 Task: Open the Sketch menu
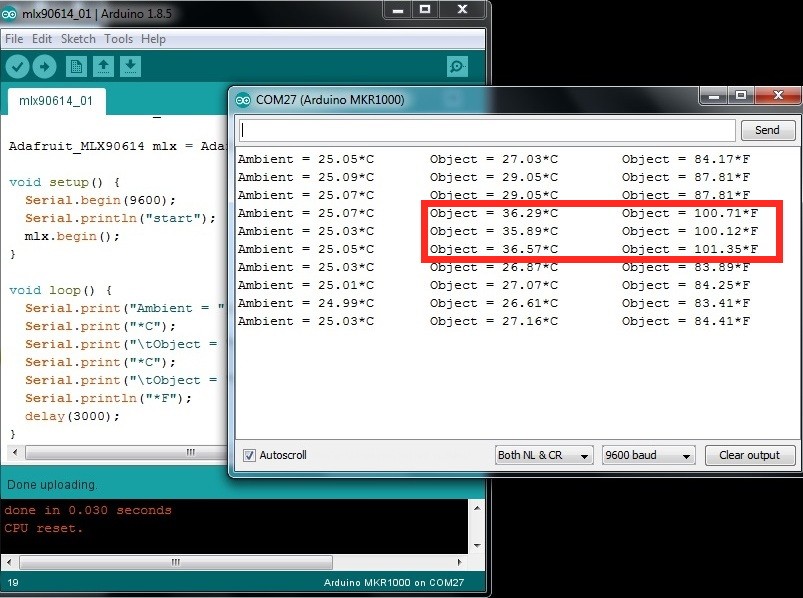click(x=78, y=39)
